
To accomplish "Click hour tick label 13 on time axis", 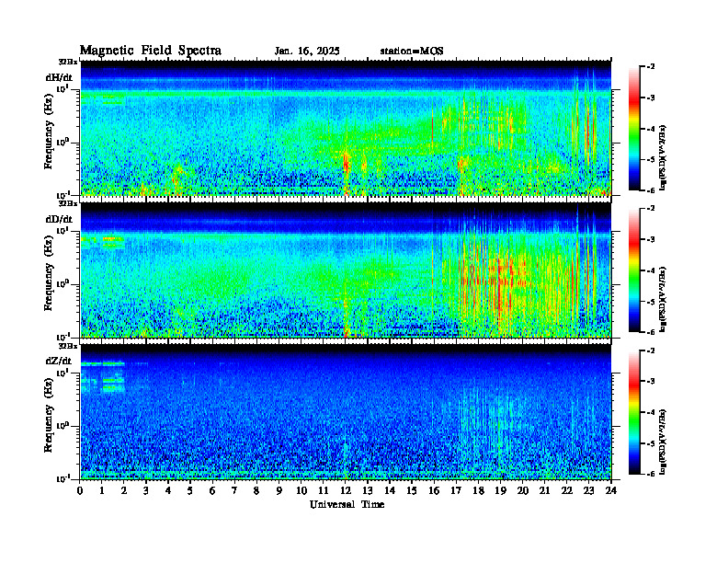I will [368, 491].
